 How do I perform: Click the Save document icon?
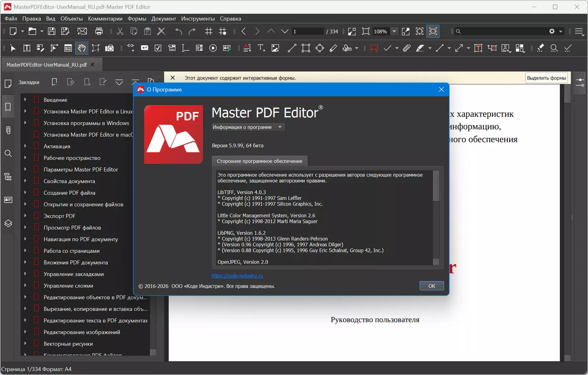pyautogui.click(x=52, y=31)
